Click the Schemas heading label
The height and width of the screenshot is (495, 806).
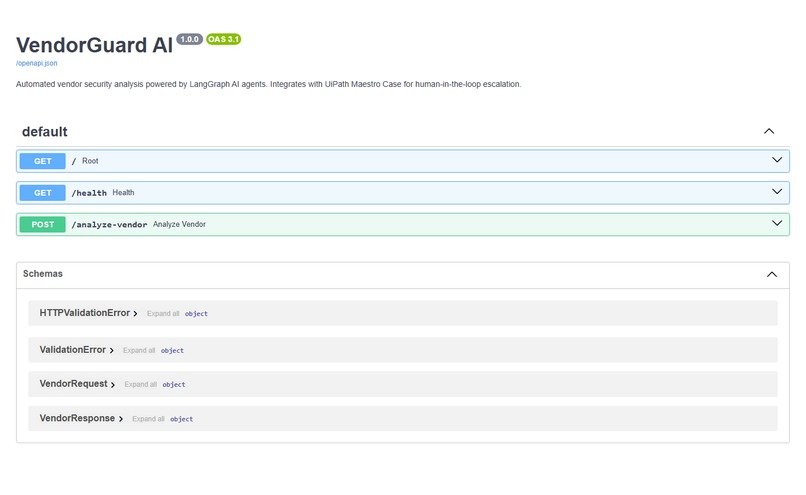coord(43,274)
